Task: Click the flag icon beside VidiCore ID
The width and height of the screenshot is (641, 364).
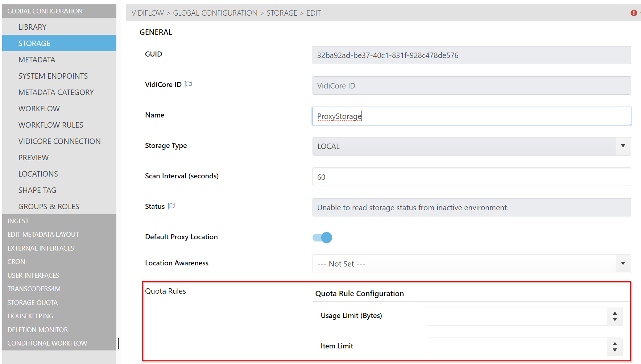Action: tap(188, 84)
